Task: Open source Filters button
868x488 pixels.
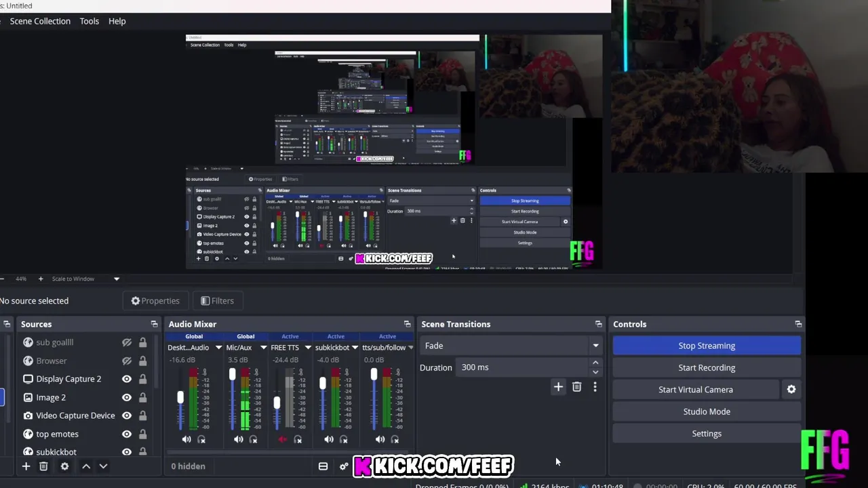Action: (217, 301)
